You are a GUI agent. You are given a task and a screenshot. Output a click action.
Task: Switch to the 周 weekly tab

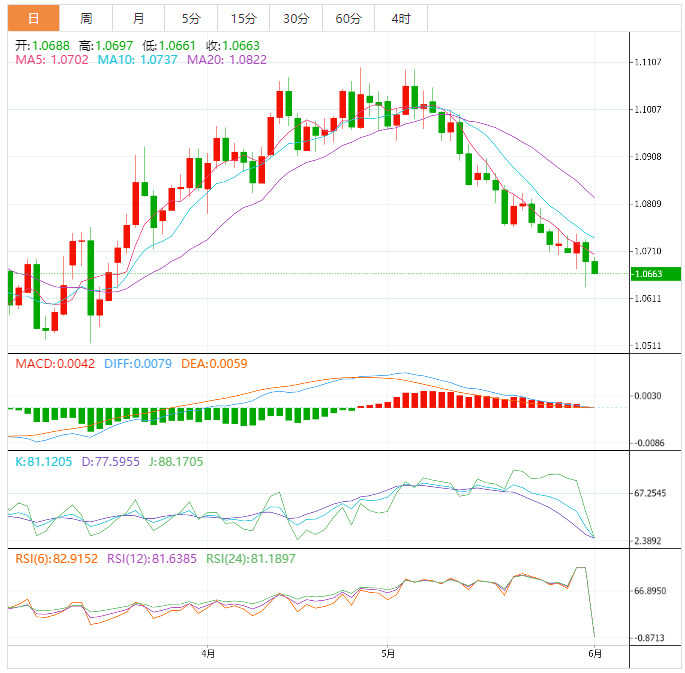coord(86,18)
